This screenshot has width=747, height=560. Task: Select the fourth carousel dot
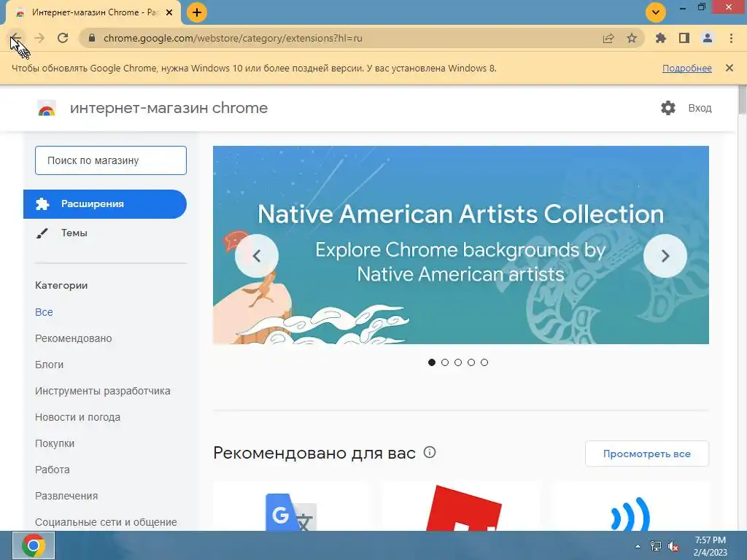471,362
